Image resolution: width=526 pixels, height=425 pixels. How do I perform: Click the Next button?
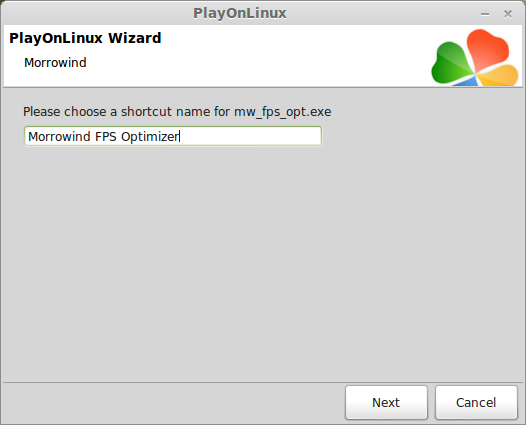coord(386,402)
